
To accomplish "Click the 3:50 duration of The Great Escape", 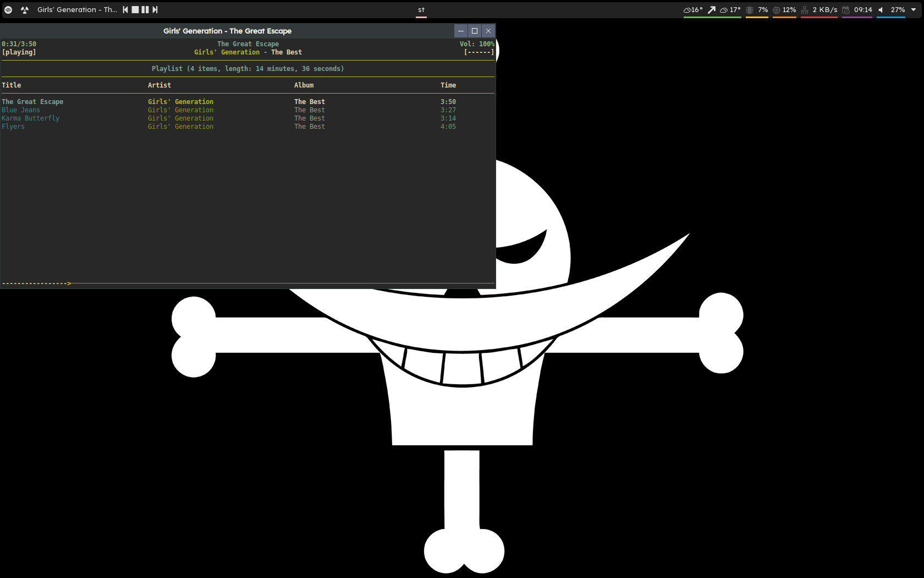I will (448, 102).
